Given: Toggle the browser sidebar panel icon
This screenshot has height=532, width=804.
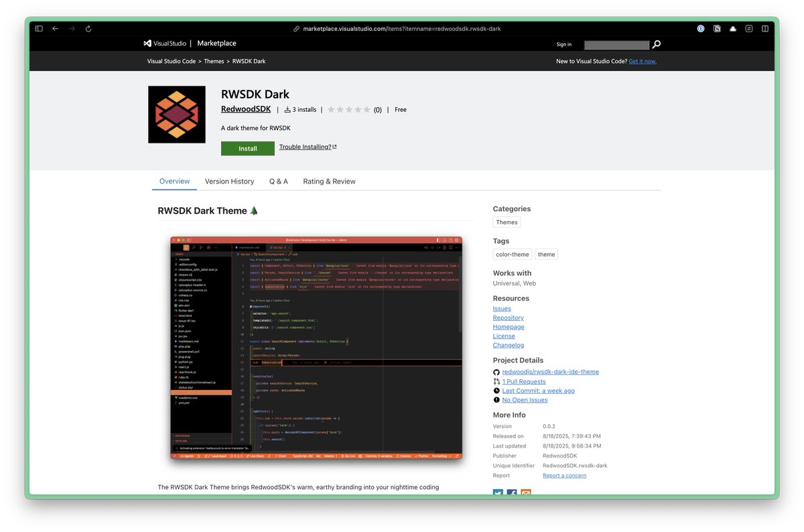Looking at the screenshot, I should pyautogui.click(x=39, y=29).
